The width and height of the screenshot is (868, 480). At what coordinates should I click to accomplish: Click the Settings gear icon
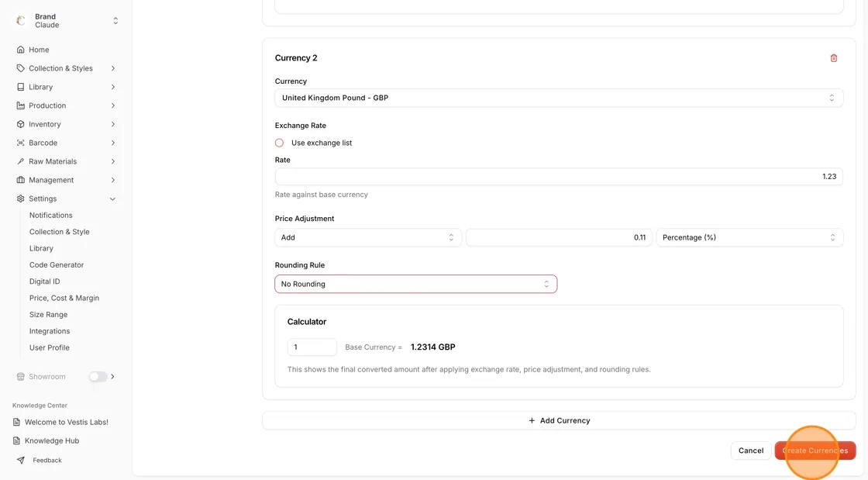point(20,199)
